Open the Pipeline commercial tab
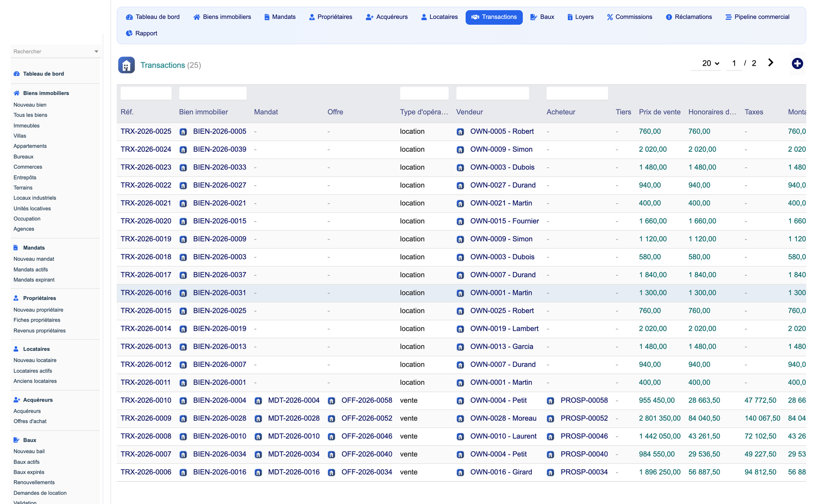Screen dimensions: 814x504 click(x=757, y=17)
